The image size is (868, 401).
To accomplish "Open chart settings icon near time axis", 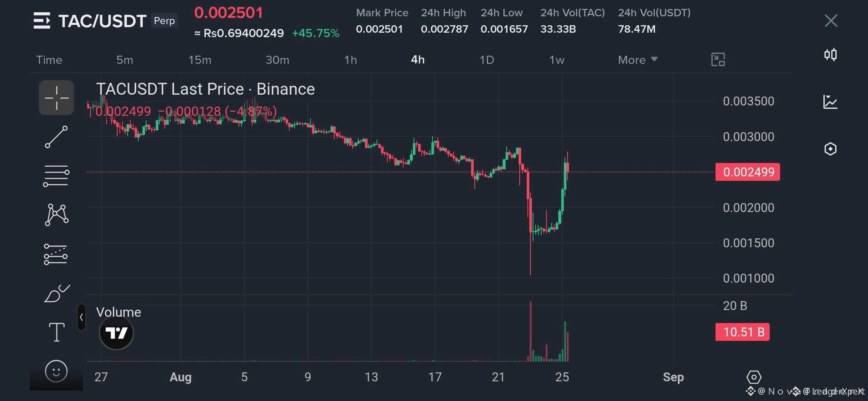I will (x=754, y=378).
